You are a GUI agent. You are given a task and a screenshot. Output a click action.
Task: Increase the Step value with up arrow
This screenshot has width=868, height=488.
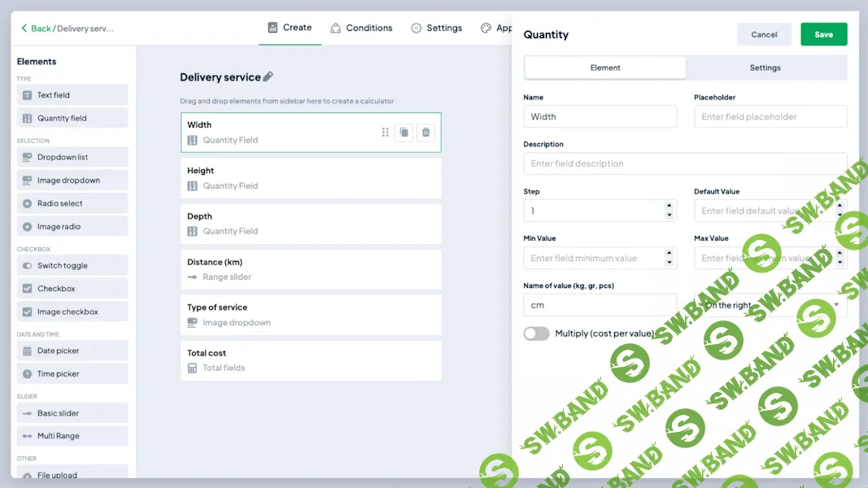click(670, 207)
